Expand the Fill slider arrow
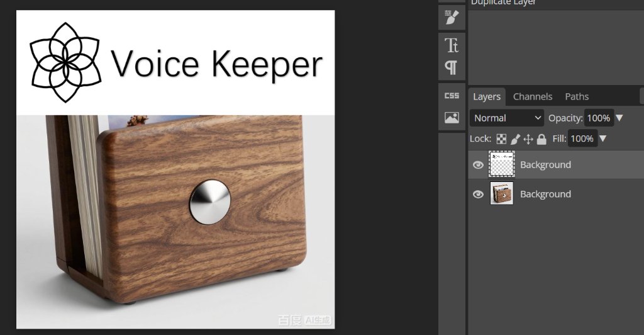644x335 pixels. [602, 139]
